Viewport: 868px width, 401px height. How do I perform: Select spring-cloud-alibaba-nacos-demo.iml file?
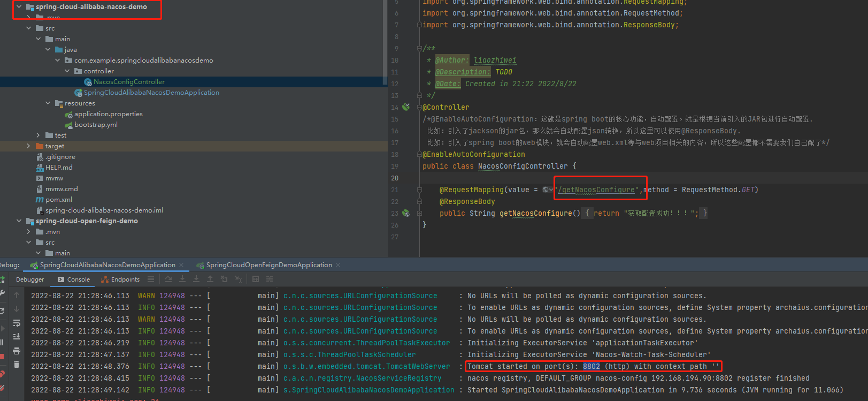tap(104, 210)
